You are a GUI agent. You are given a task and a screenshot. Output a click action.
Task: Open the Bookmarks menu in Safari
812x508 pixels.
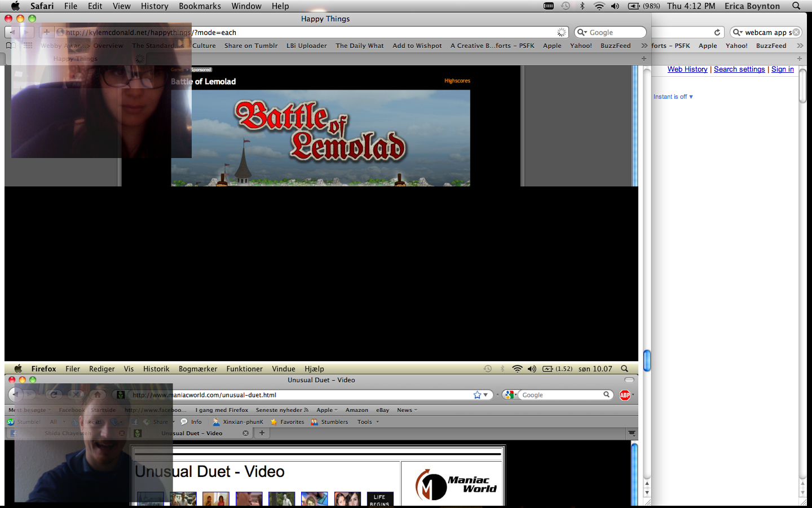click(200, 6)
